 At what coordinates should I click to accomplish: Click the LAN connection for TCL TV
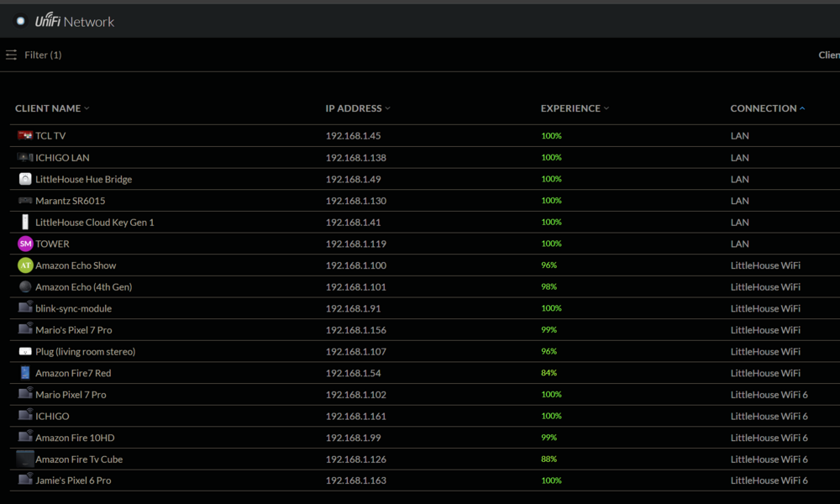pyautogui.click(x=739, y=135)
